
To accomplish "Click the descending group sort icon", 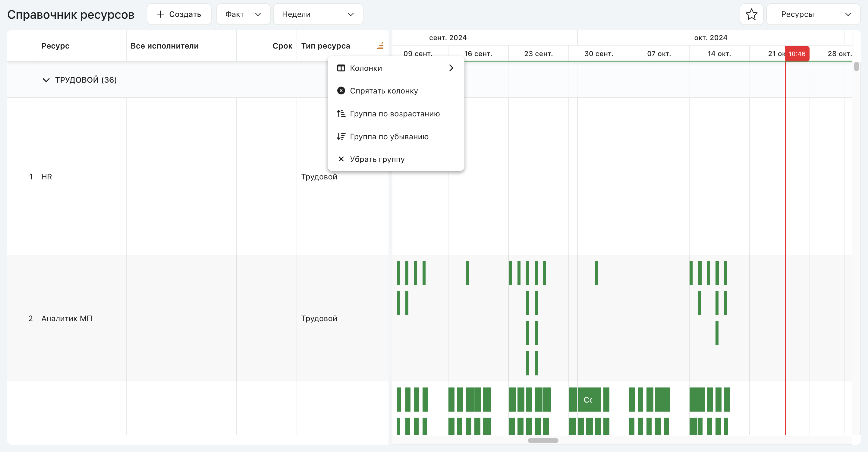I will [341, 137].
